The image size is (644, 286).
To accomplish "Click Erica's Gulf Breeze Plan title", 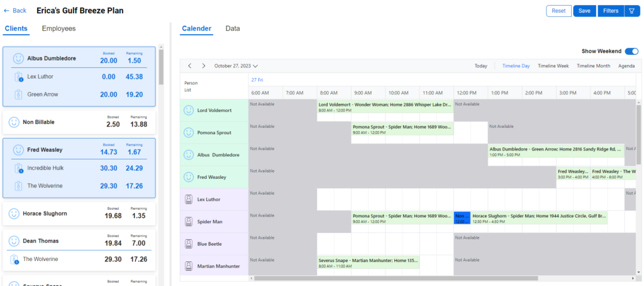I will [80, 11].
